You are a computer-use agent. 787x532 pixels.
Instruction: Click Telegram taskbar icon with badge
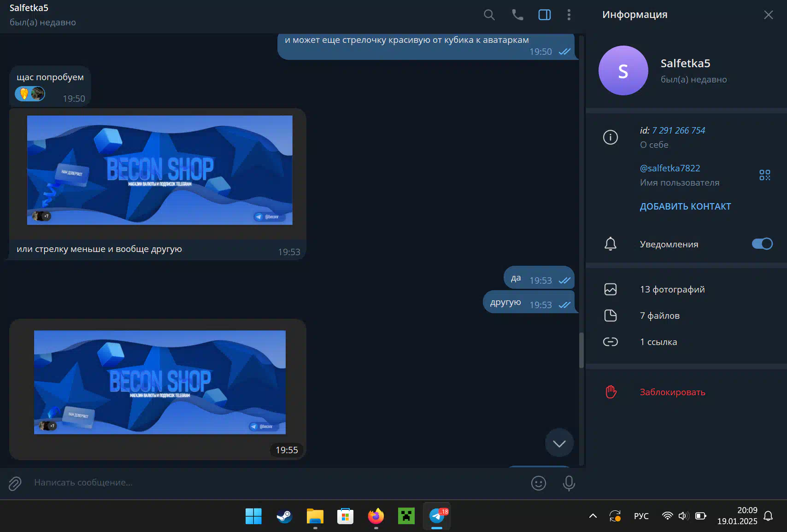tap(437, 516)
